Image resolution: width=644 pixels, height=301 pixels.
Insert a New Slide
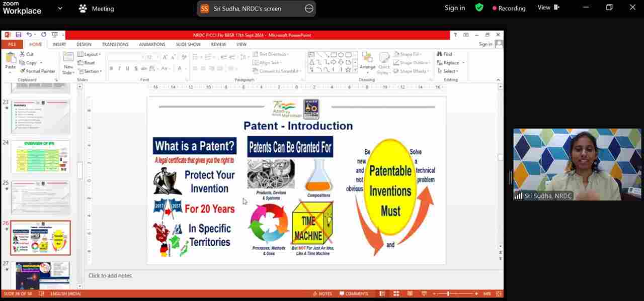pos(68,63)
